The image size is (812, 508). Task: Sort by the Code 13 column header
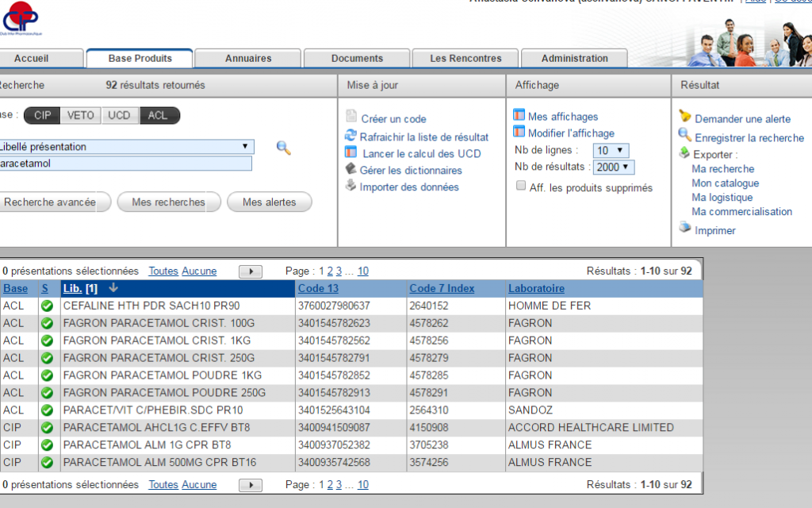coord(319,288)
